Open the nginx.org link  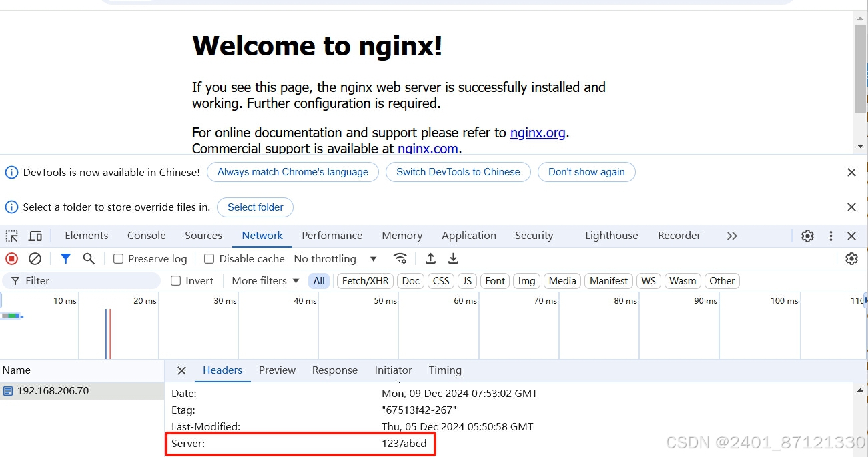pyautogui.click(x=538, y=133)
